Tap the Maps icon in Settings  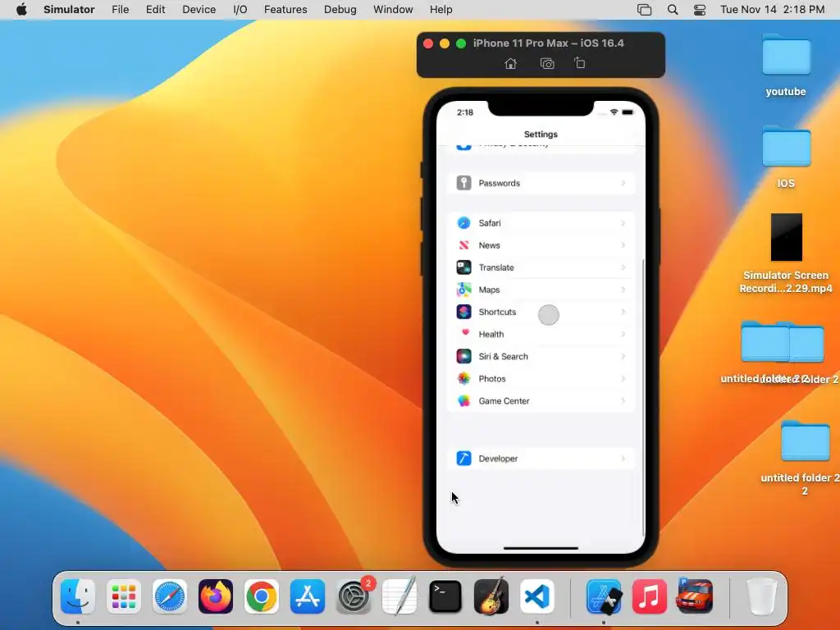pyautogui.click(x=464, y=290)
